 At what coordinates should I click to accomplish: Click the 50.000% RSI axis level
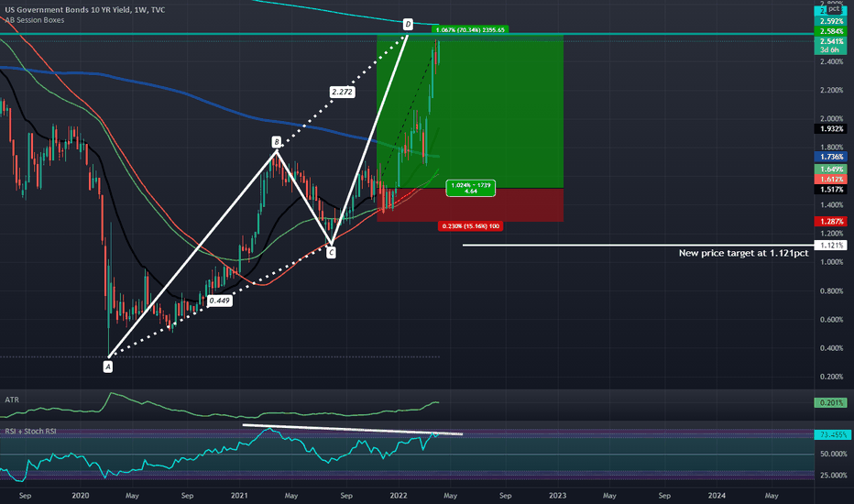(x=833, y=454)
